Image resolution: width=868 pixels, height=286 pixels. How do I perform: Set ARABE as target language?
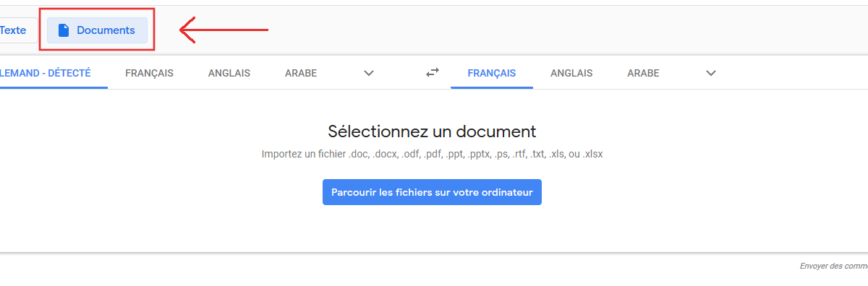643,73
